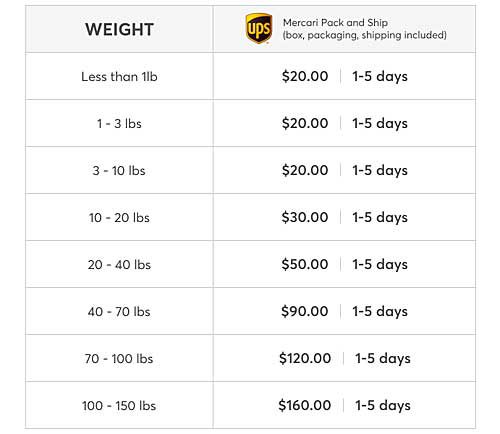Select the 10 - 20 lbs weight
This screenshot has height=434, width=500.
(x=119, y=218)
